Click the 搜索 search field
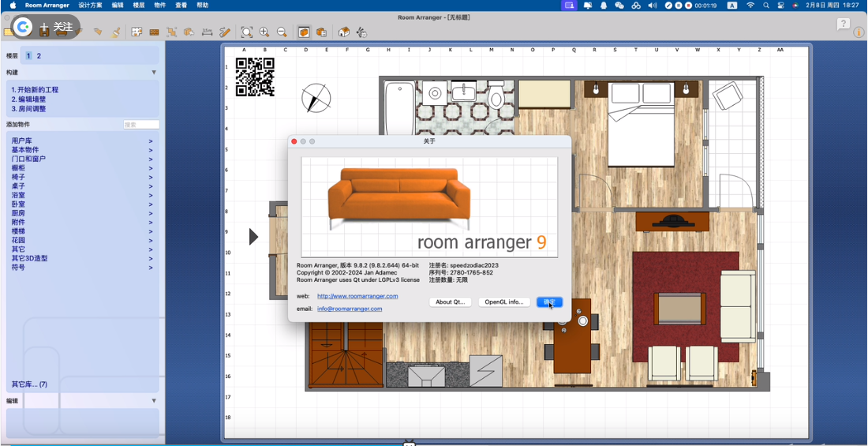Image resolution: width=868 pixels, height=446 pixels. (141, 125)
